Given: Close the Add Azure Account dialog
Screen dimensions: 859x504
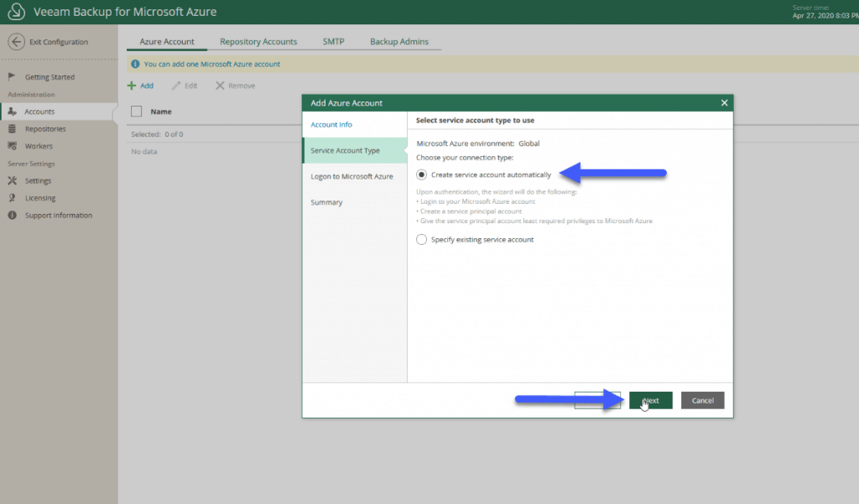Looking at the screenshot, I should (724, 103).
